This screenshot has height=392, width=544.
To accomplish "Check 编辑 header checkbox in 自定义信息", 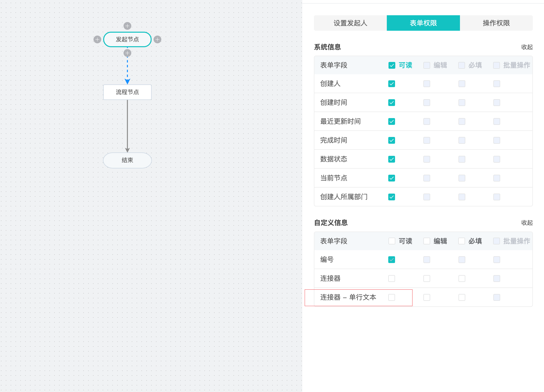I will [427, 241].
